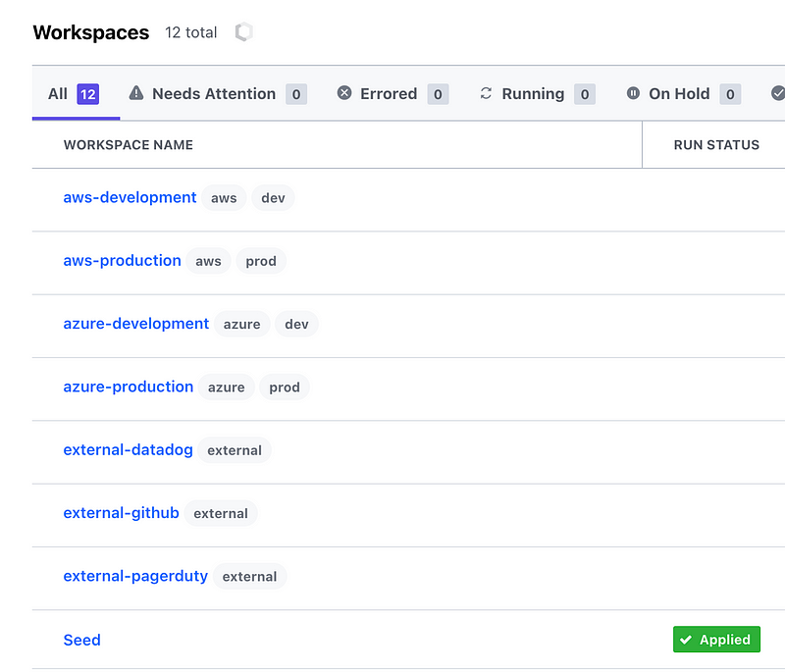Click the aws tag on aws-development
The image size is (785, 672).
(x=224, y=198)
